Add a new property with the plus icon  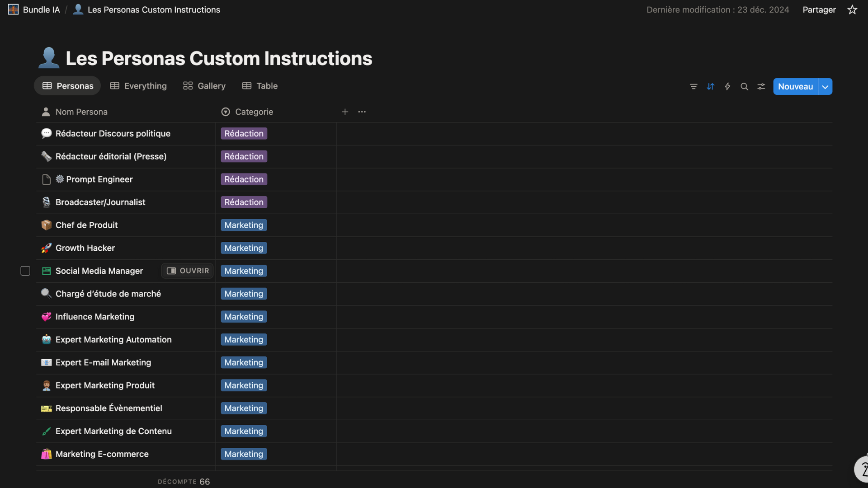point(345,112)
